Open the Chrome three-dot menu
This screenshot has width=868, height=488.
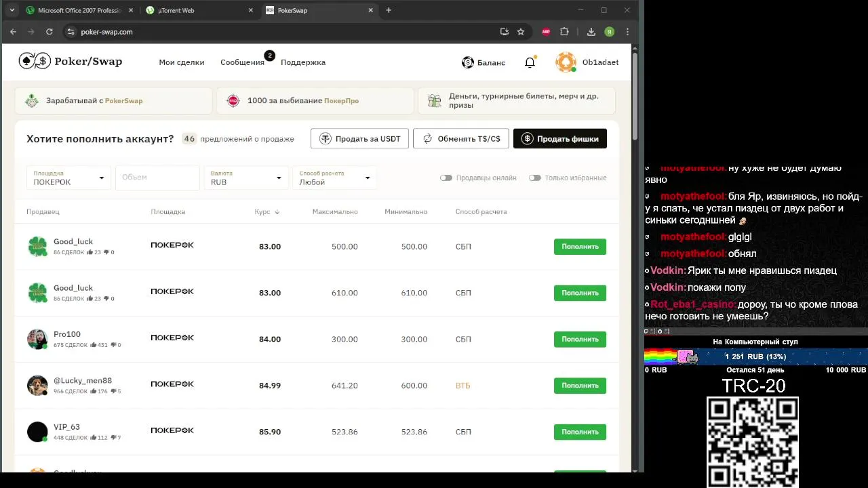tap(627, 31)
